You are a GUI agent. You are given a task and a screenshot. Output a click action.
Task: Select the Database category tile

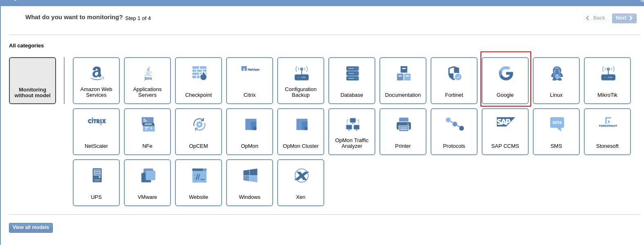[352, 80]
